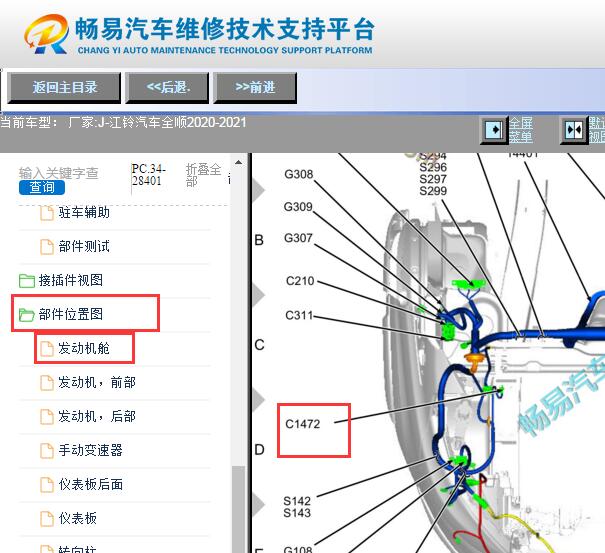Click grid row marker B

tap(259, 240)
